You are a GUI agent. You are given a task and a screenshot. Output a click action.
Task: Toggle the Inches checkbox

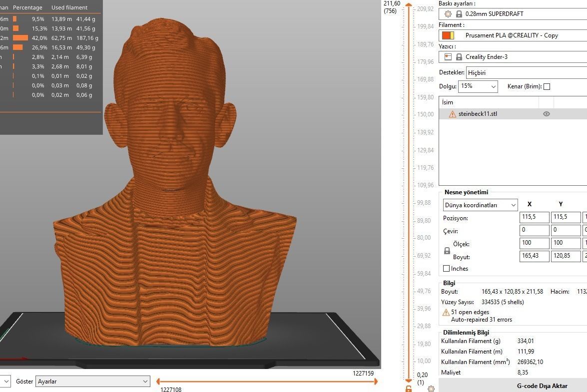(x=446, y=268)
